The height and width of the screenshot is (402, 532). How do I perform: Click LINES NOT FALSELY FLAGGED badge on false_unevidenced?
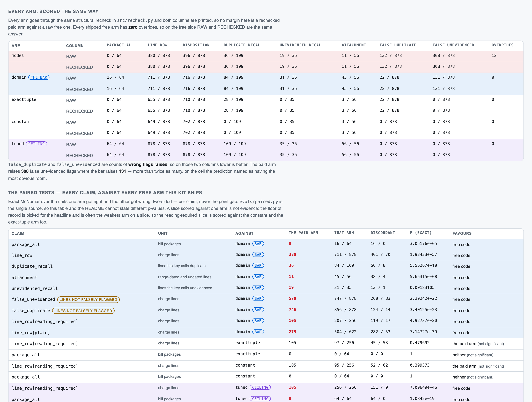(88, 299)
